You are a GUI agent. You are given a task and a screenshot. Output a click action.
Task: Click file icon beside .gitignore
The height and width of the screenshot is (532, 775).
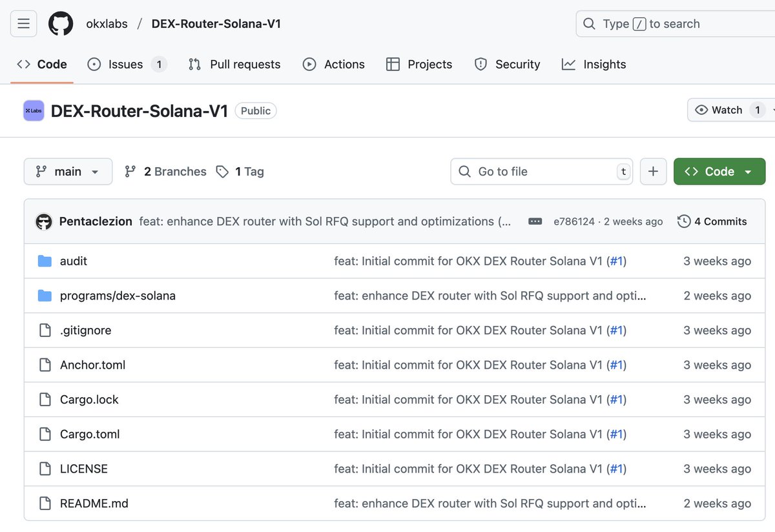click(x=45, y=330)
